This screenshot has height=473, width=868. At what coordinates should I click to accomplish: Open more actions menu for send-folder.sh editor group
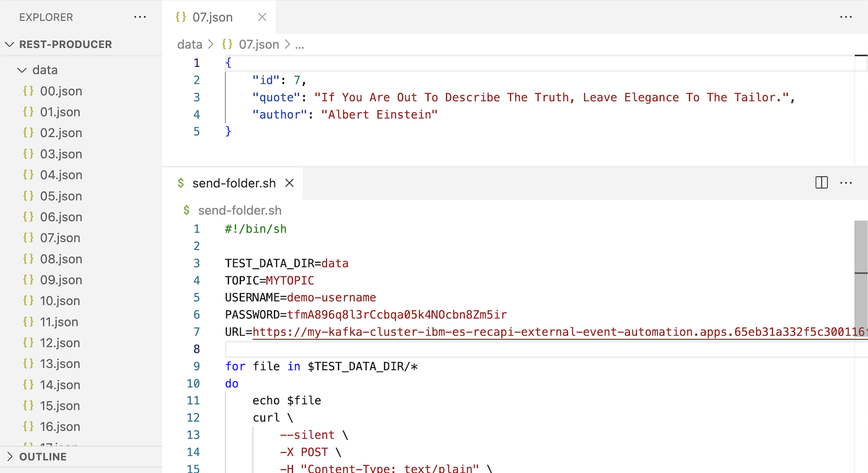pyautogui.click(x=846, y=183)
